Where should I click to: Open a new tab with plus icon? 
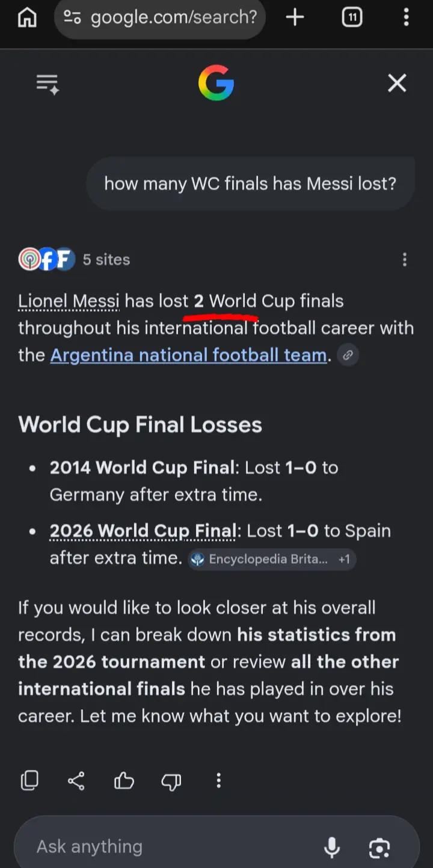(x=295, y=17)
